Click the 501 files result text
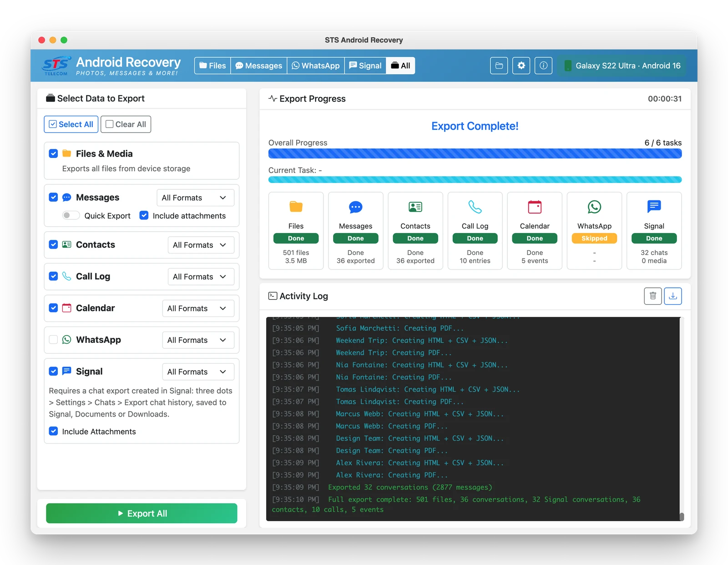This screenshot has height=565, width=728. coord(296,252)
